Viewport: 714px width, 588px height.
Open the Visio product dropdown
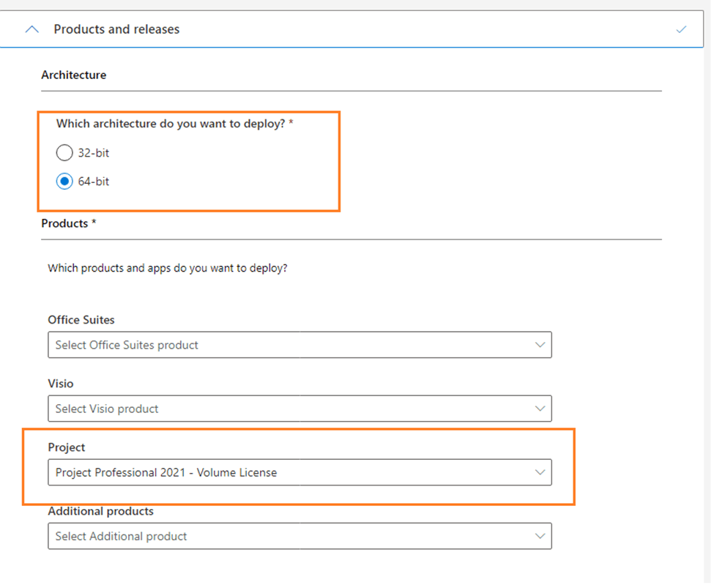300,408
